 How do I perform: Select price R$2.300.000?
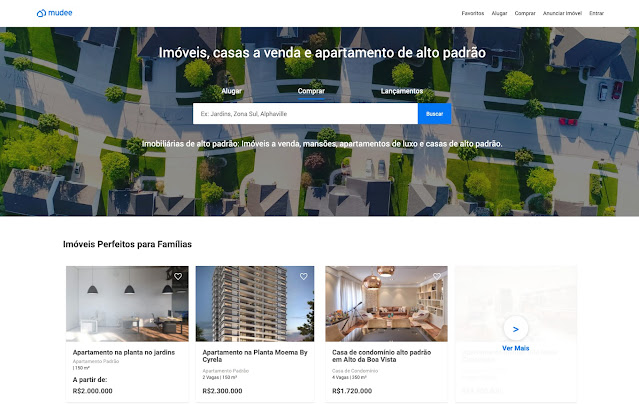click(223, 391)
